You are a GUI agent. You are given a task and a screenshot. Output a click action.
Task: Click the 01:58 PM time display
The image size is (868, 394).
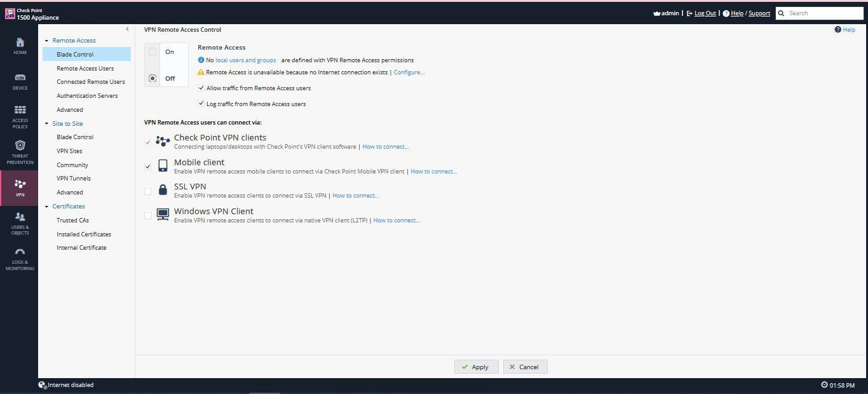click(842, 385)
